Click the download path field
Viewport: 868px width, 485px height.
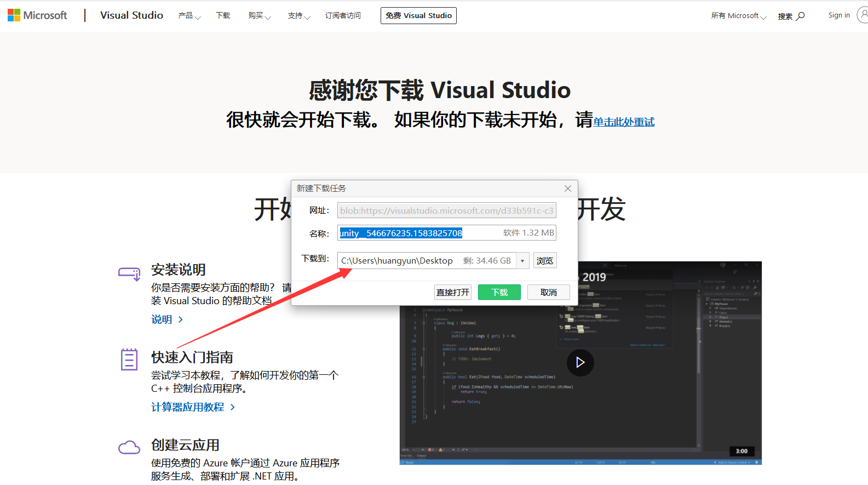(x=427, y=261)
